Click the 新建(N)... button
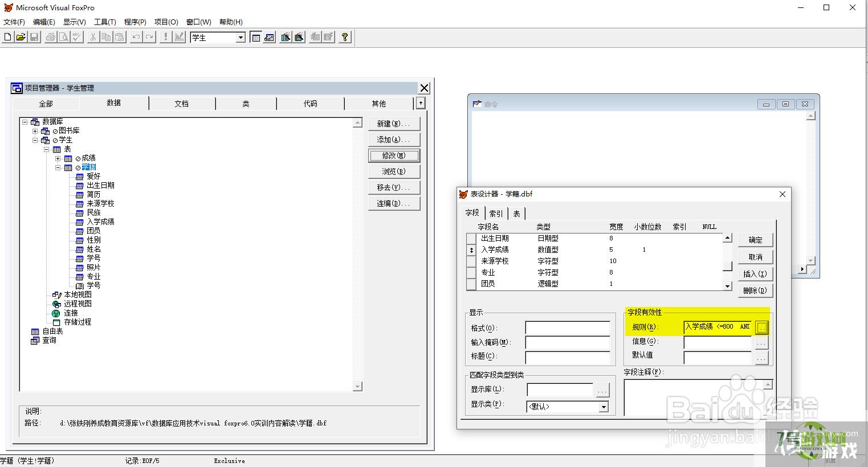The width and height of the screenshot is (868, 467). pos(394,124)
